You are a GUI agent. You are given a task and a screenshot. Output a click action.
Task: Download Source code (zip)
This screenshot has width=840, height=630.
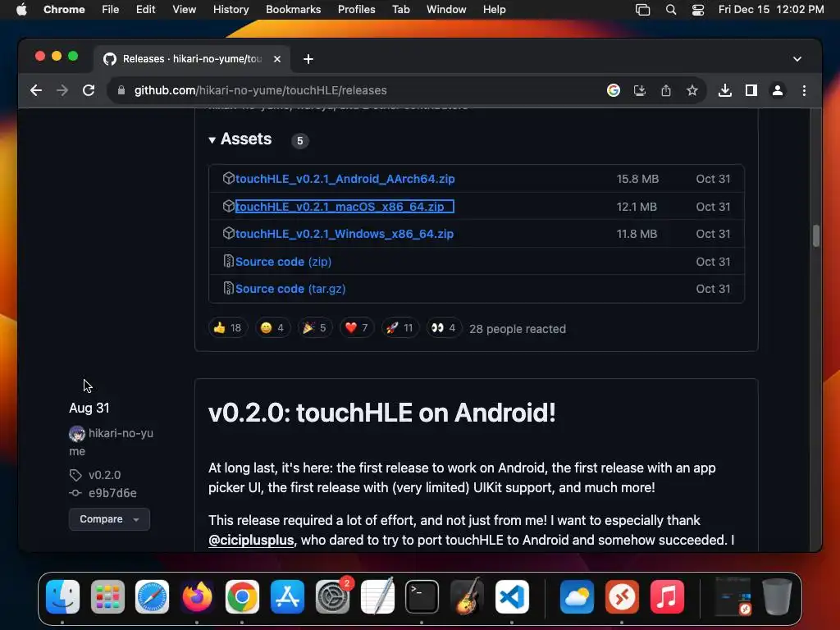(x=283, y=262)
